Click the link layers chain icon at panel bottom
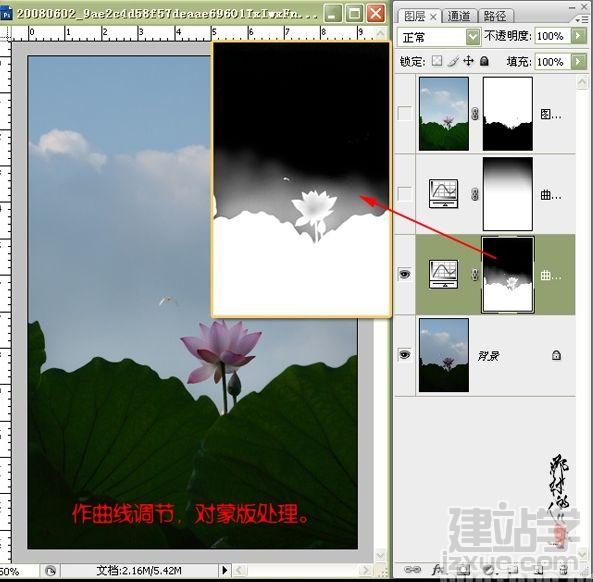Viewport: 593px width, 582px height. click(x=412, y=570)
